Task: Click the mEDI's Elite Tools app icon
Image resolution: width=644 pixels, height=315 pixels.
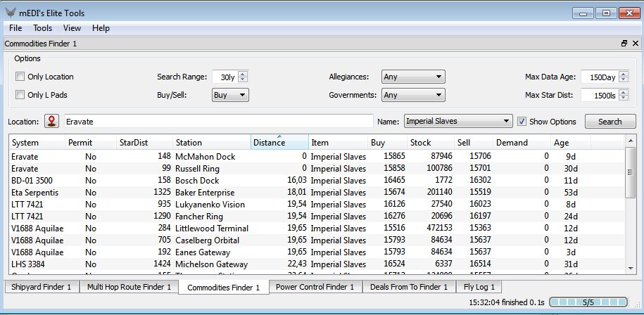Action: click(11, 13)
